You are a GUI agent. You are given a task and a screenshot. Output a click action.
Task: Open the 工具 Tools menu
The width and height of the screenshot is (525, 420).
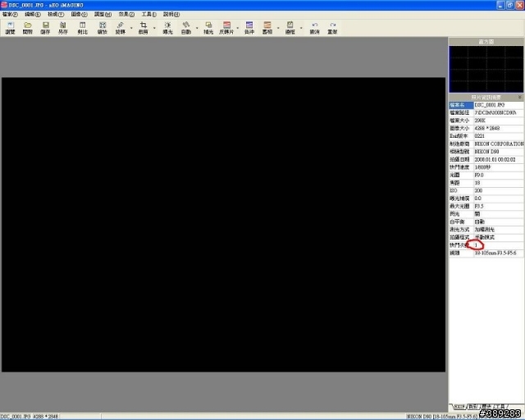point(148,15)
